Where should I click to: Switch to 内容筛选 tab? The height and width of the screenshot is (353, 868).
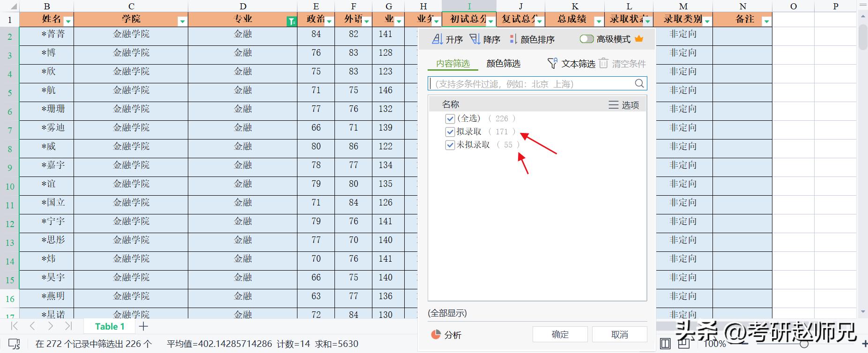tap(453, 64)
